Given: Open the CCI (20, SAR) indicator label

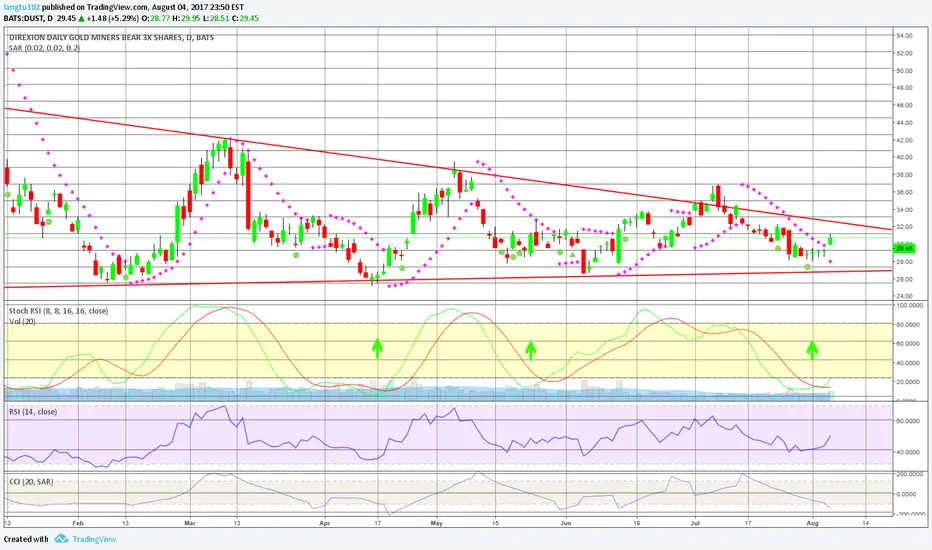Looking at the screenshot, I should pos(30,482).
